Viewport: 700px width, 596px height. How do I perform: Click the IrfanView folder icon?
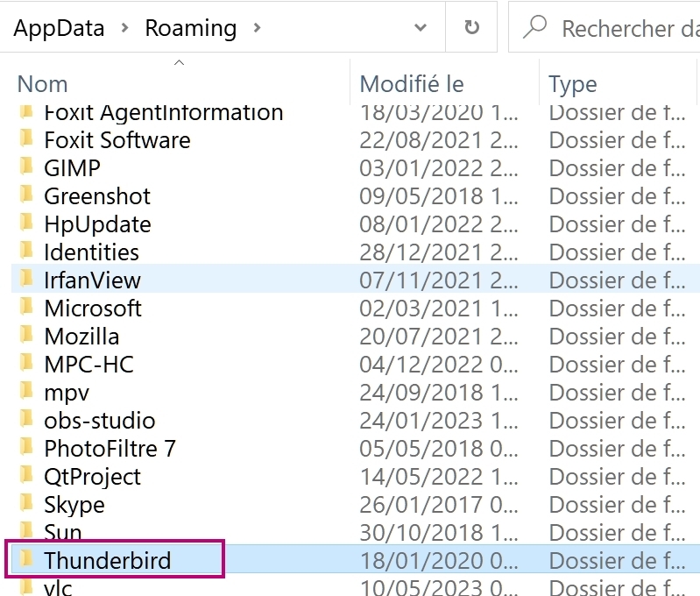pos(27,280)
